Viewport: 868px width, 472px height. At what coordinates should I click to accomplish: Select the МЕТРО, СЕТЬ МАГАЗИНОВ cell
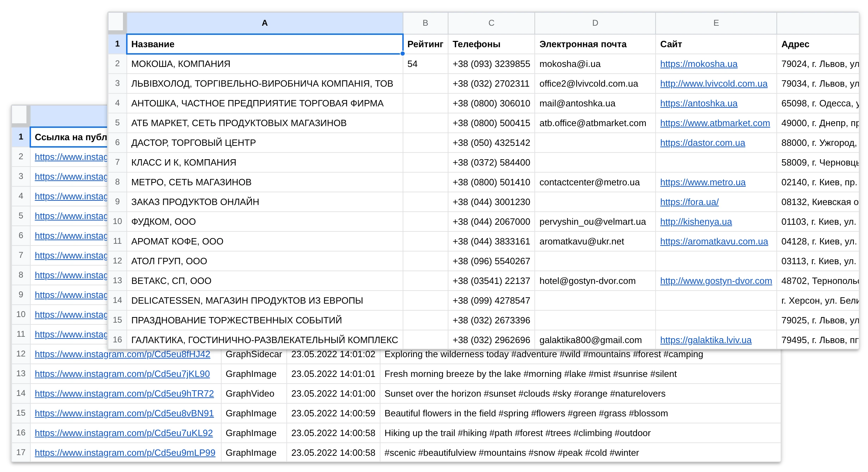click(x=265, y=182)
